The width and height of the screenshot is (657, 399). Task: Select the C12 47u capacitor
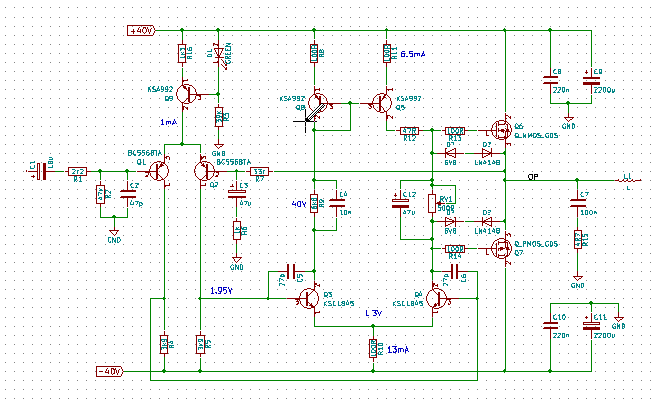click(x=400, y=203)
